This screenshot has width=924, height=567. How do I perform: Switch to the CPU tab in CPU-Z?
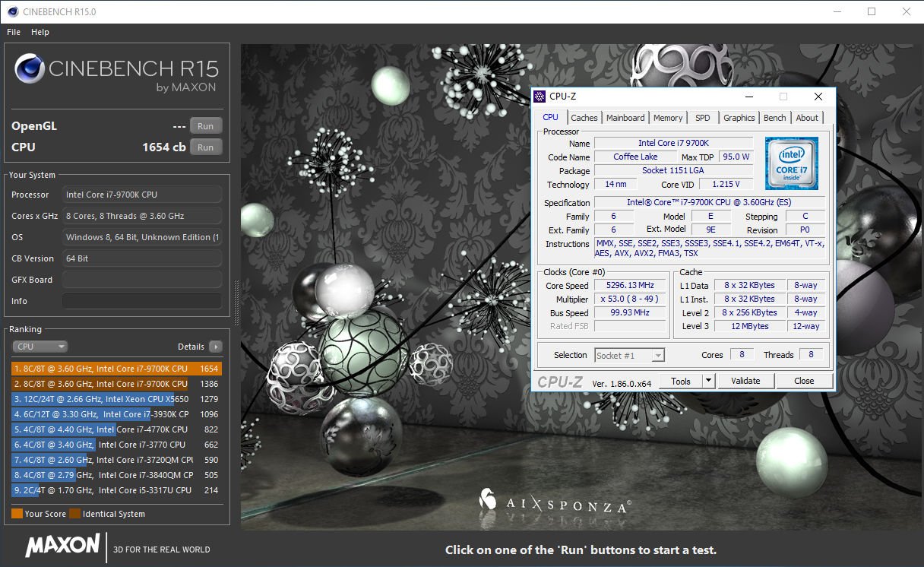551,117
